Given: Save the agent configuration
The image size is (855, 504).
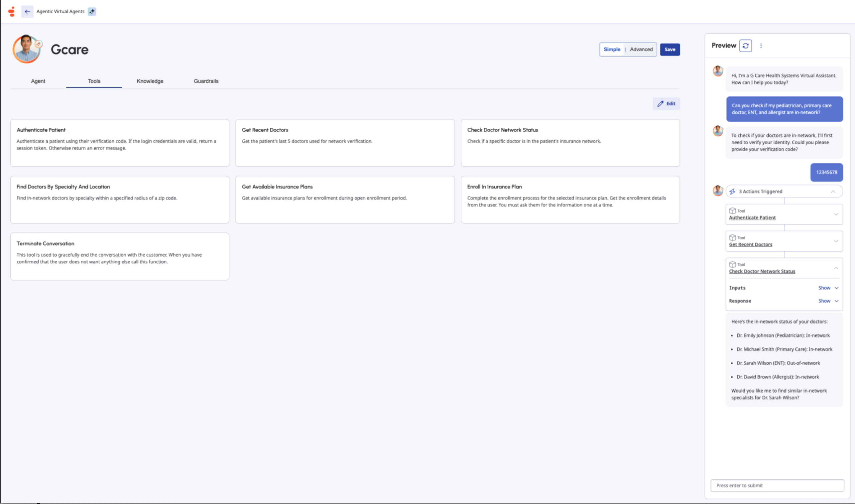Looking at the screenshot, I should pyautogui.click(x=670, y=50).
